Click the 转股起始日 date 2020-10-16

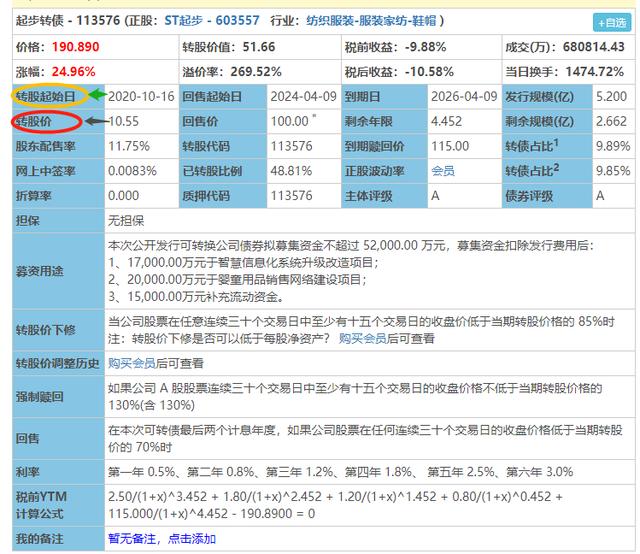click(141, 96)
